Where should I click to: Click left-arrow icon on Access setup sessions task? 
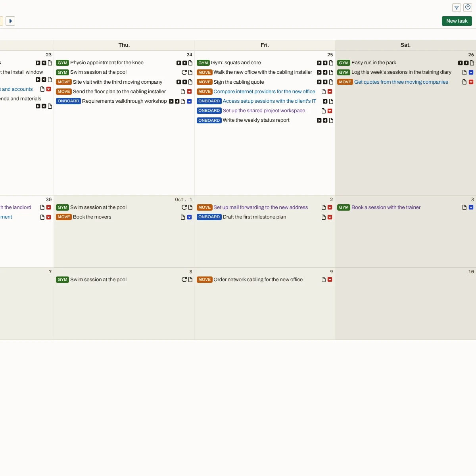click(x=325, y=102)
